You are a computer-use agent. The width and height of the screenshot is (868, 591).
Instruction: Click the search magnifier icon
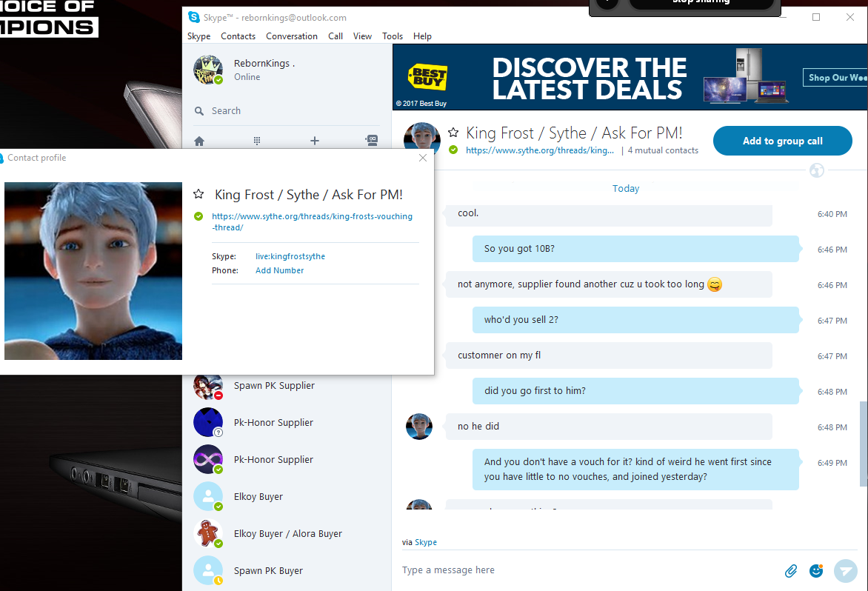[x=199, y=111]
